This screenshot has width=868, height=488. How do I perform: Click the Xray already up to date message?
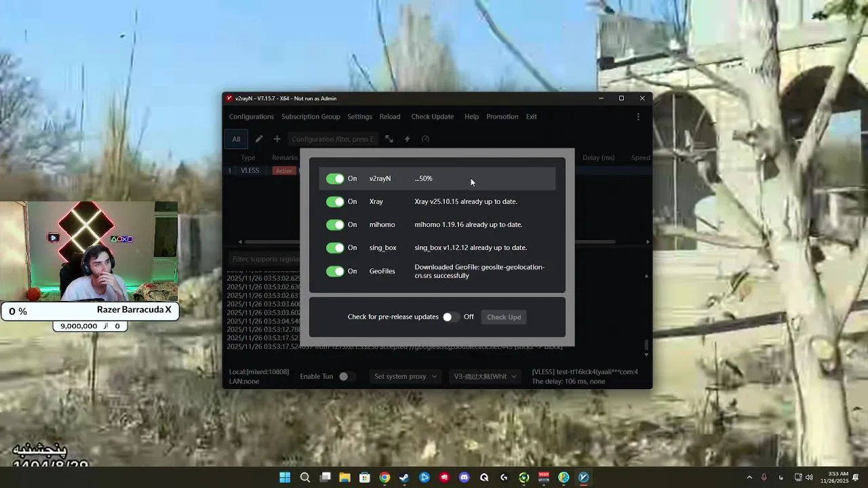click(466, 202)
